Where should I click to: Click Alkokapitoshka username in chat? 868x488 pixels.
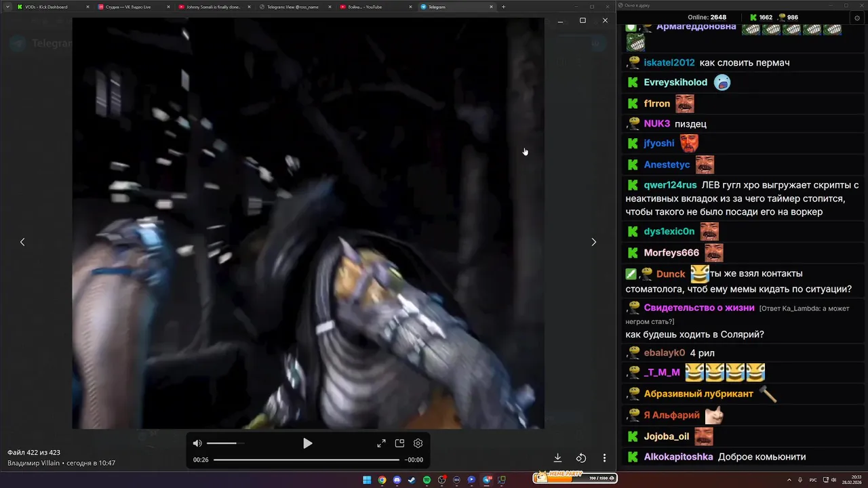[678, 457]
